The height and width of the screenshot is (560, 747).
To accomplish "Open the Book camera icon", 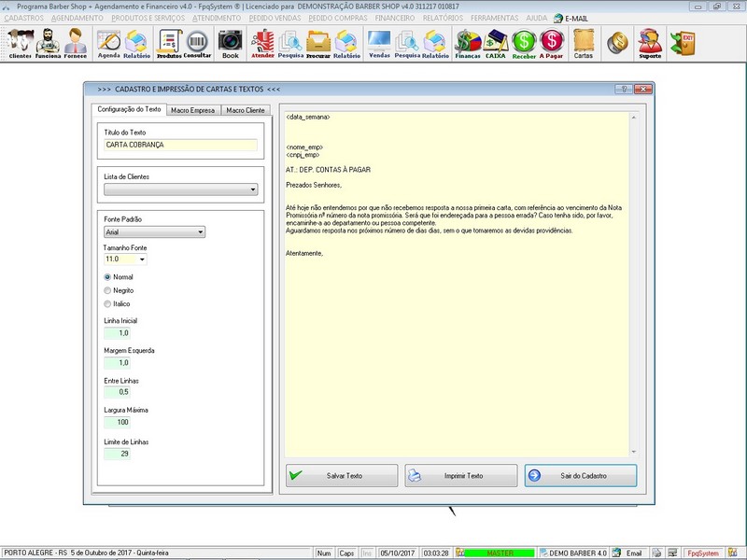I will click(230, 44).
